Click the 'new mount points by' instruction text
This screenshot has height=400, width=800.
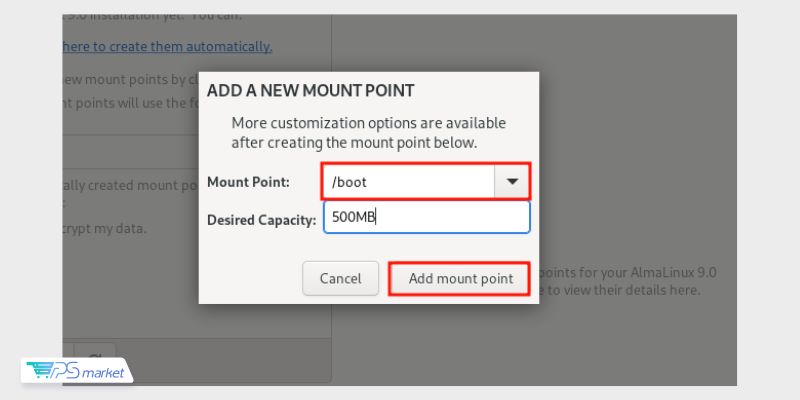click(x=131, y=80)
